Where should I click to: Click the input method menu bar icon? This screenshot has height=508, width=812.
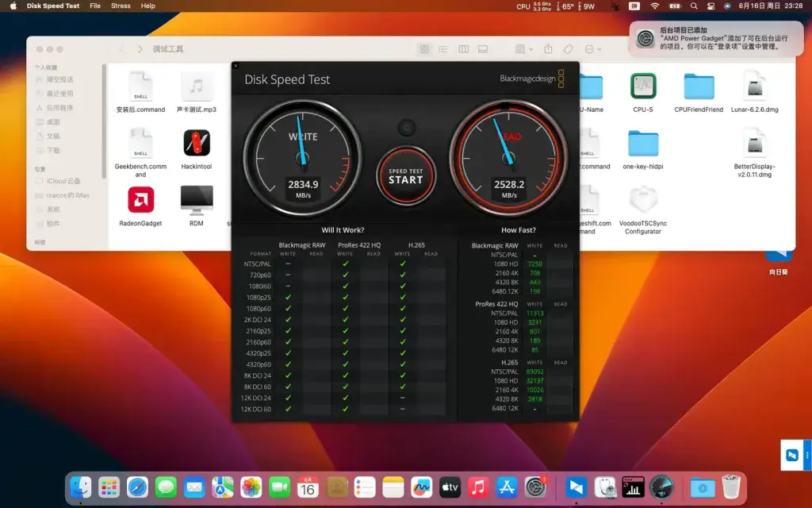coord(634,6)
